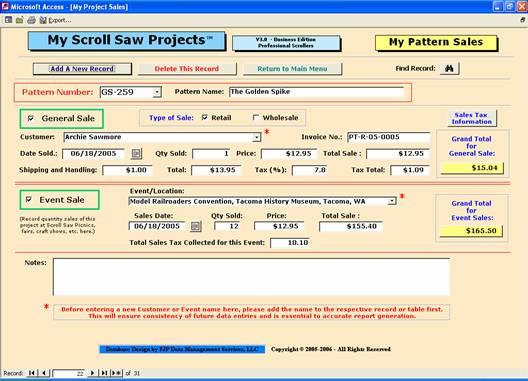Uncheck the Retail sale type
The height and width of the screenshot is (381, 528).
point(204,117)
